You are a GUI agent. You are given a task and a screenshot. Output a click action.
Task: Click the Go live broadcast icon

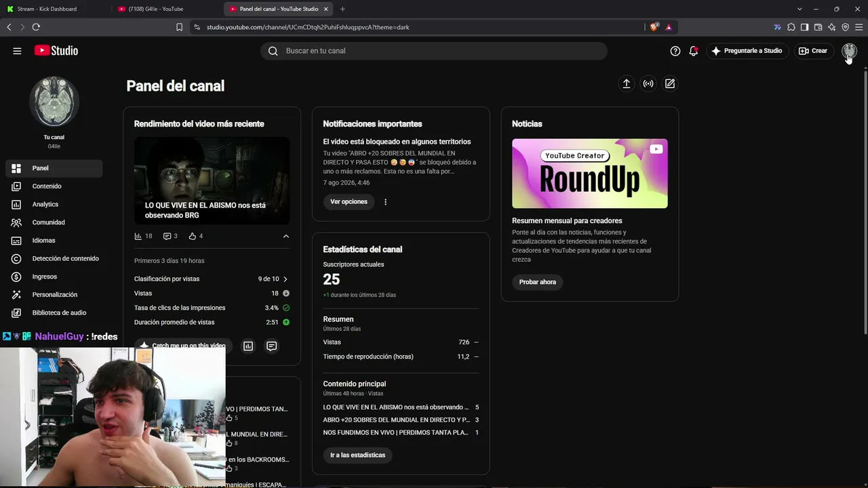click(x=648, y=83)
